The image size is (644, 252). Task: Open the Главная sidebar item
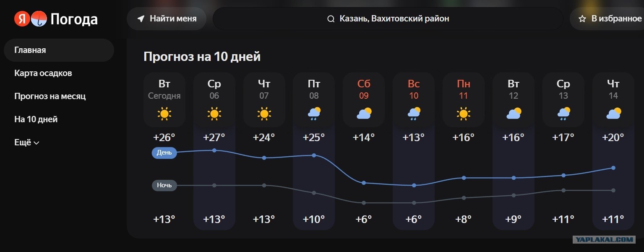(x=59, y=50)
